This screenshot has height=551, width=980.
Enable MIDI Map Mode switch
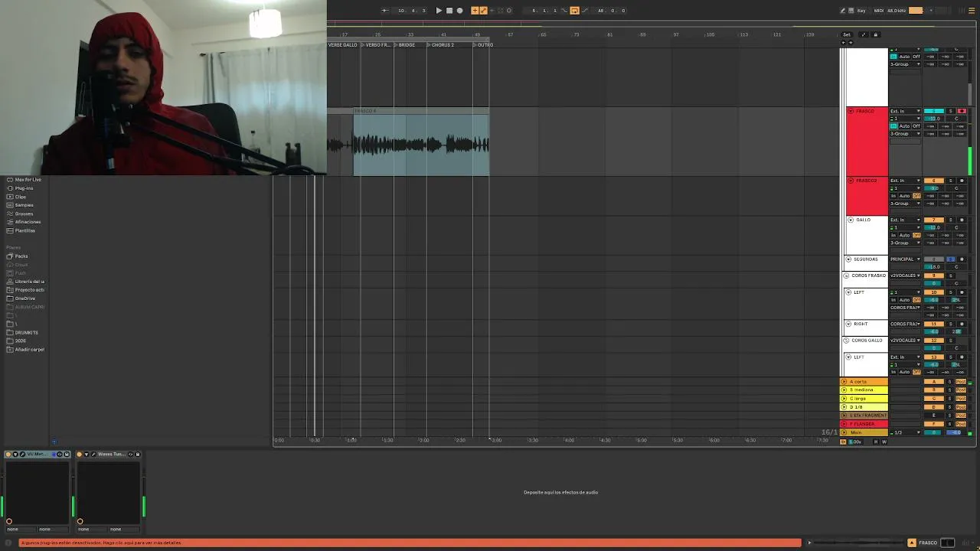coord(879,11)
